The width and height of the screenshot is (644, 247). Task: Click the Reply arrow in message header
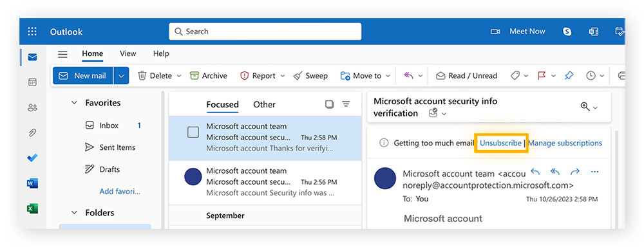tap(535, 172)
